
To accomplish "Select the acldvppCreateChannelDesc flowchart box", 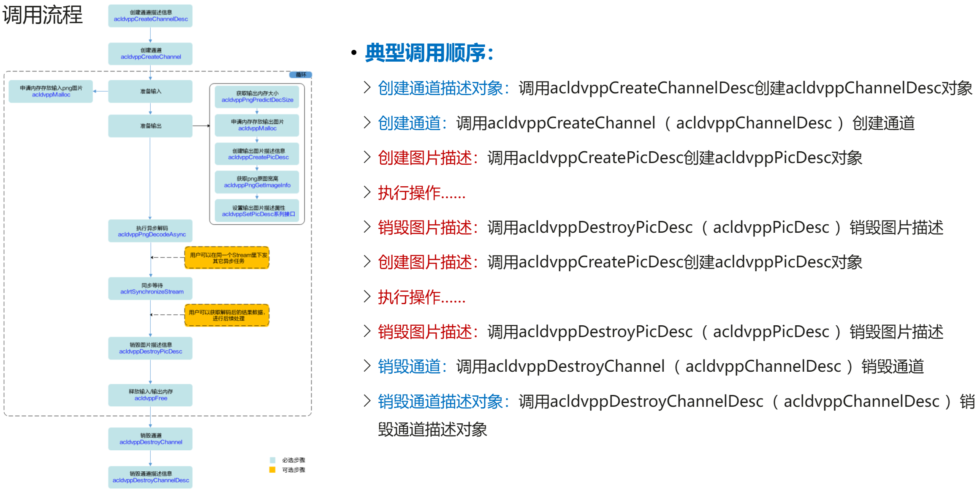I will click(150, 16).
